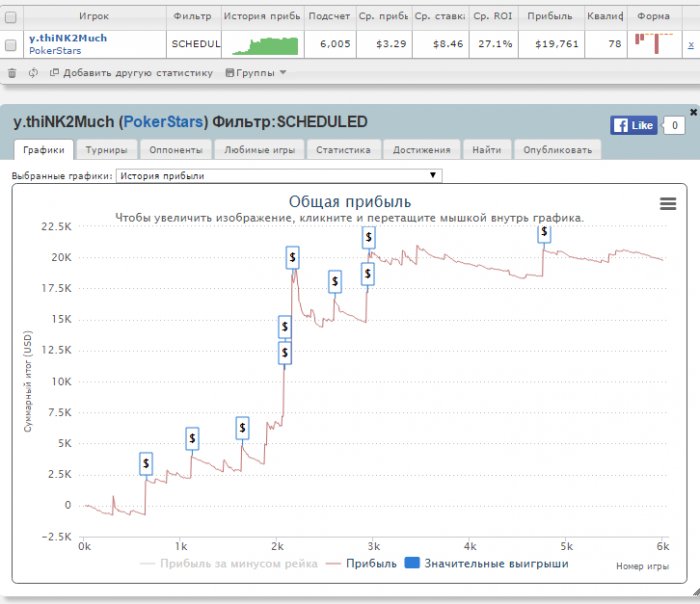Click PokerStars link in panel title

pyautogui.click(x=163, y=121)
